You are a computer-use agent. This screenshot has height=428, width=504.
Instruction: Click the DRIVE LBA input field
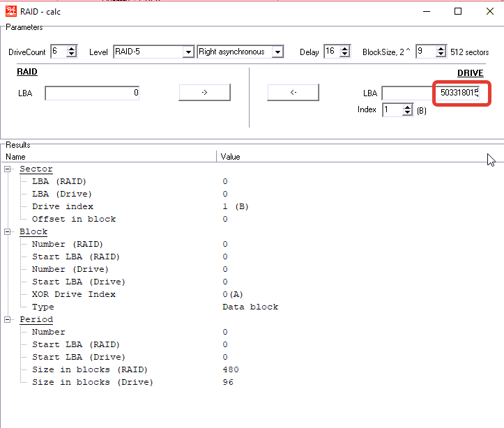[430, 93]
